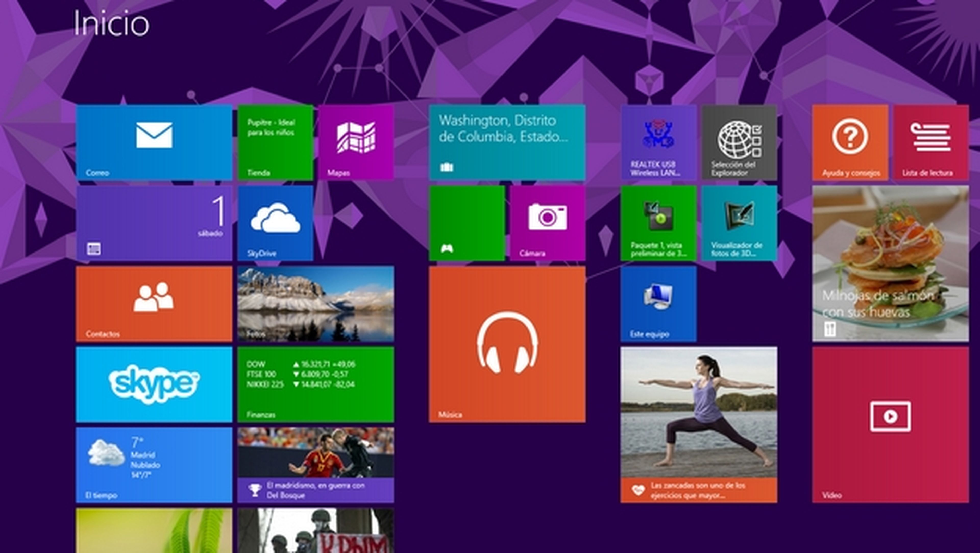Launch the Música headphones tile

pos(507,344)
